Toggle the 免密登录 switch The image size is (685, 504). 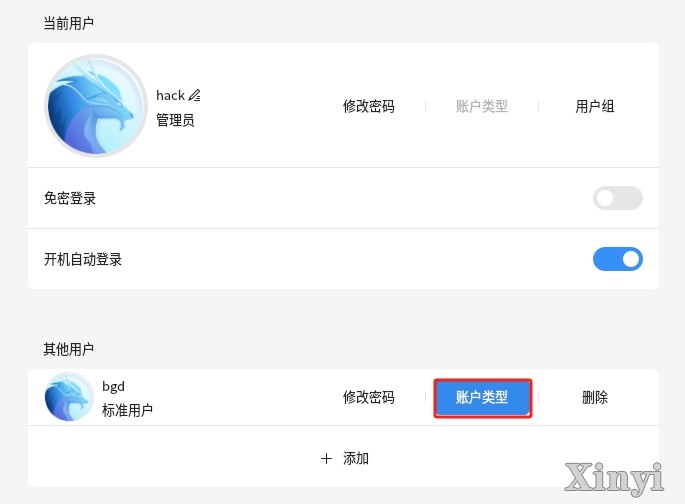tap(618, 198)
